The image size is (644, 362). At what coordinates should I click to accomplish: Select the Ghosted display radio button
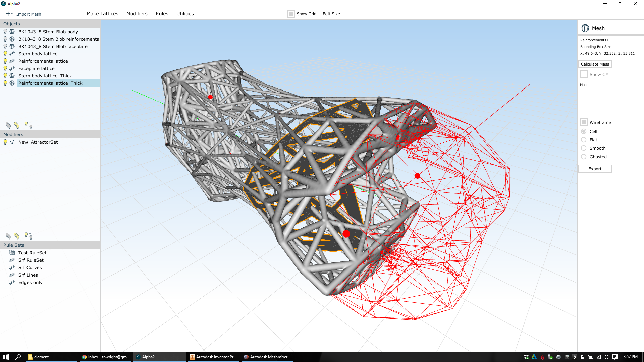(x=584, y=157)
